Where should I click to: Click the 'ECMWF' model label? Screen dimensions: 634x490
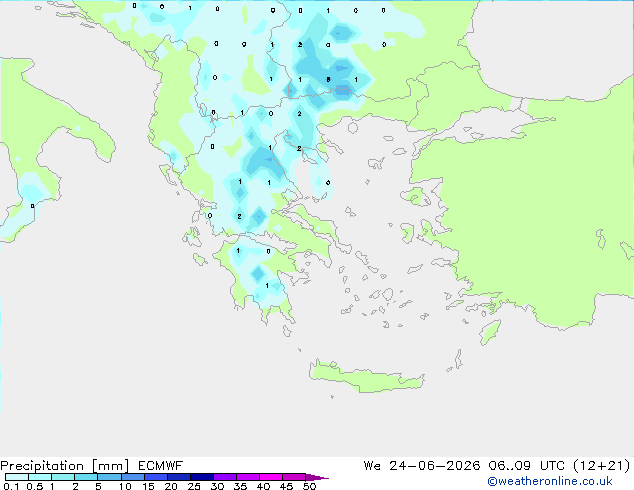click(161, 466)
